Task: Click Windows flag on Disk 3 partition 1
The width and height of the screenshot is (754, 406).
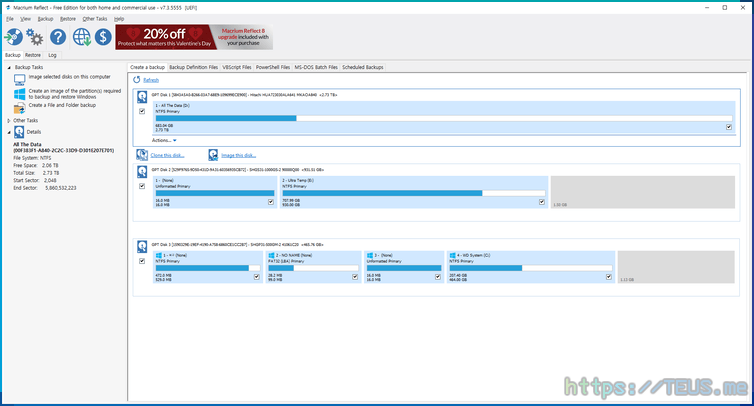Action: click(x=158, y=255)
